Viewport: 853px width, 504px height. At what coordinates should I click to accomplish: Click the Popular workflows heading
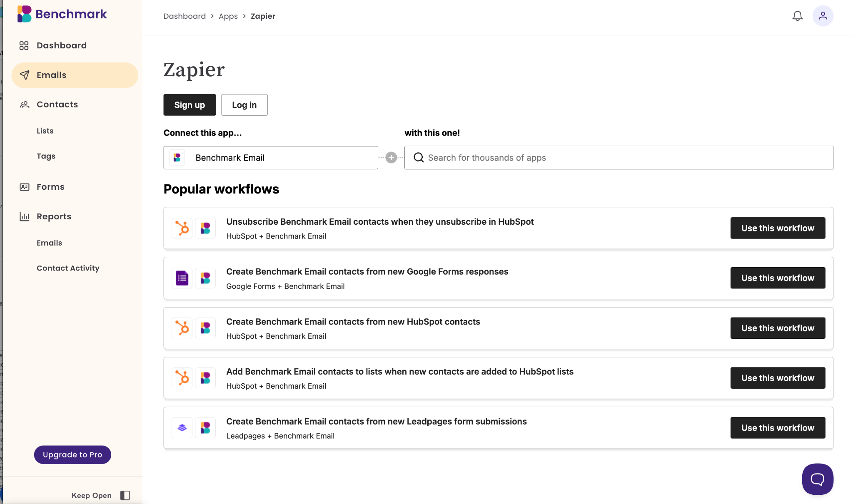click(x=221, y=189)
